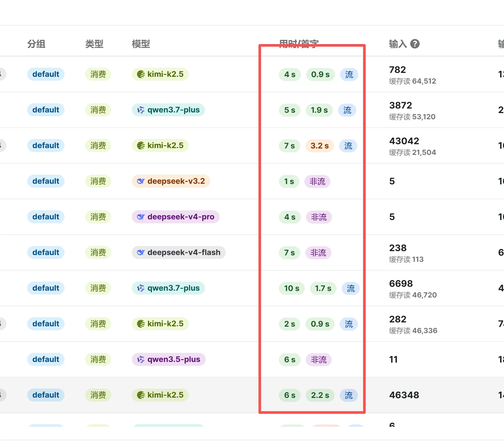The image size is (504, 442).
Task: Click the 流 tag in the 3.2 s row
Action: (348, 146)
